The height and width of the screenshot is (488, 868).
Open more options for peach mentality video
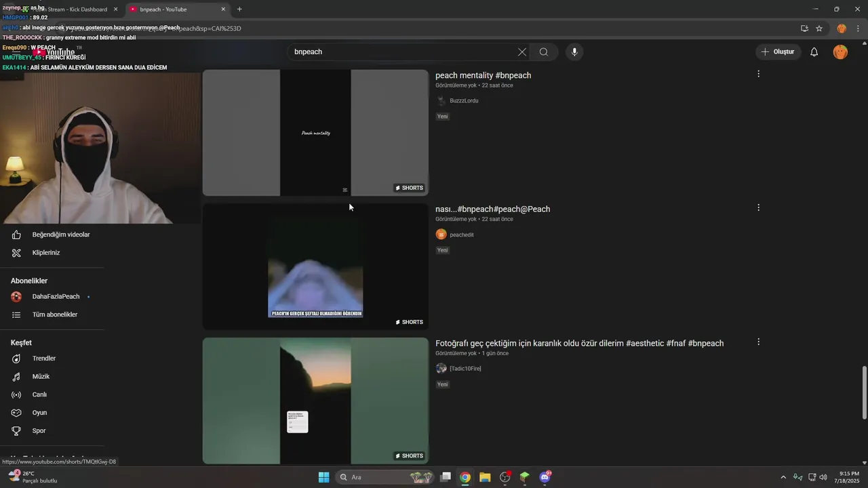758,74
